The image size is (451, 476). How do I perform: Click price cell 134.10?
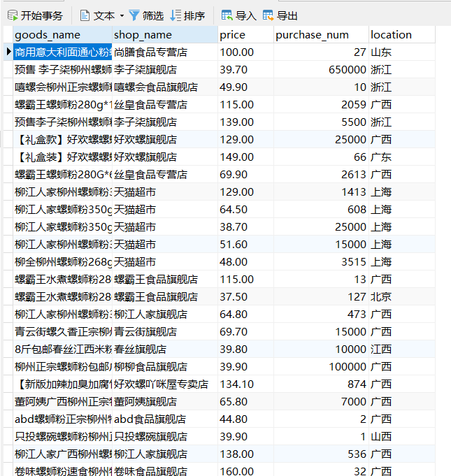(245, 384)
